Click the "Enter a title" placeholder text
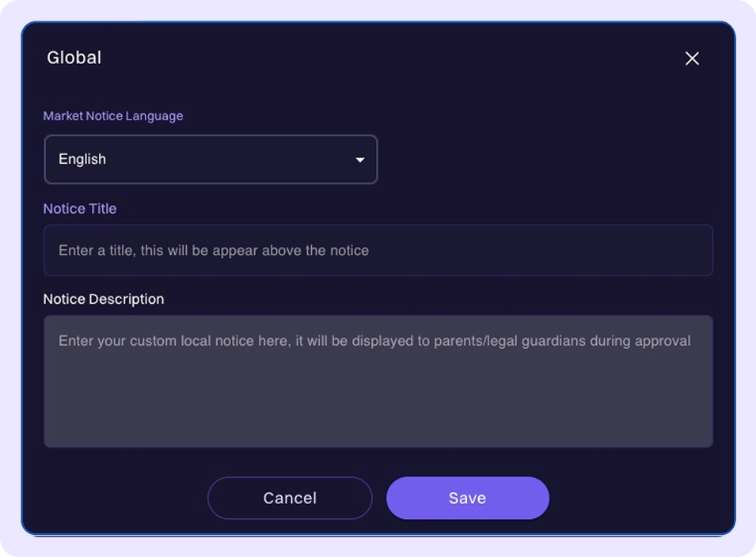This screenshot has width=756, height=557. point(214,250)
